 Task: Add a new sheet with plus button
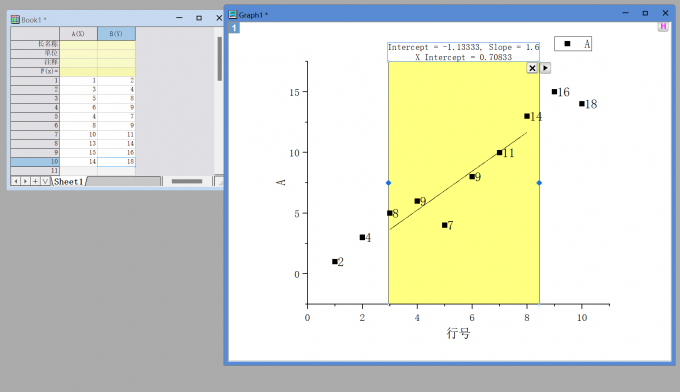click(x=35, y=181)
